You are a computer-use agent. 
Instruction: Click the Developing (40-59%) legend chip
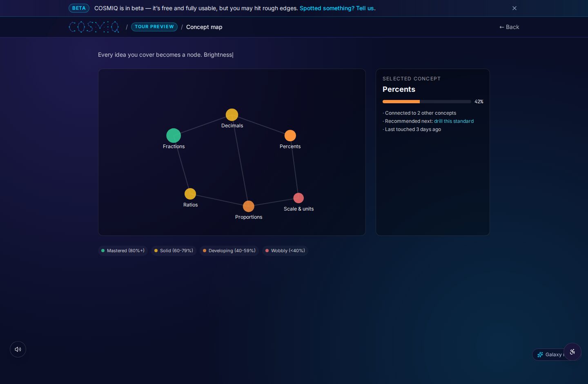229,251
